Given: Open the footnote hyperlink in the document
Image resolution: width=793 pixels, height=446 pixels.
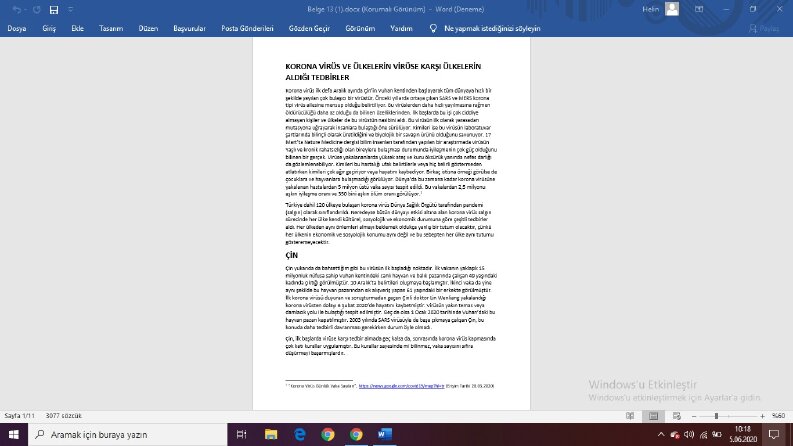Looking at the screenshot, I should (402, 386).
